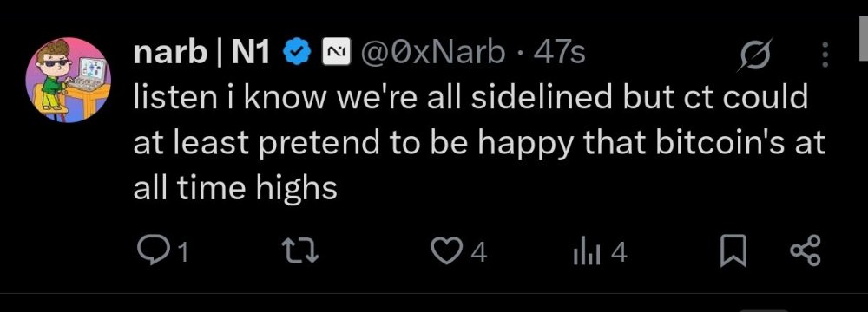
Task: Like the tweet with the heart icon
Action: (x=447, y=253)
